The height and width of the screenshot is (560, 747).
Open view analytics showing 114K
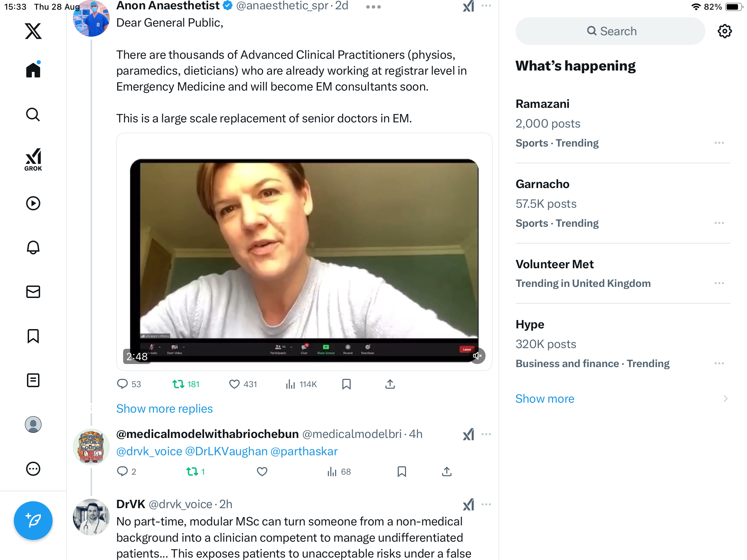click(x=301, y=384)
